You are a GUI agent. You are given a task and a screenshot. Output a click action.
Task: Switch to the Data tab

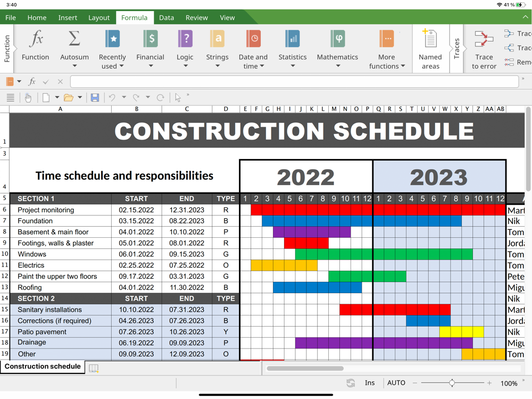(167, 18)
